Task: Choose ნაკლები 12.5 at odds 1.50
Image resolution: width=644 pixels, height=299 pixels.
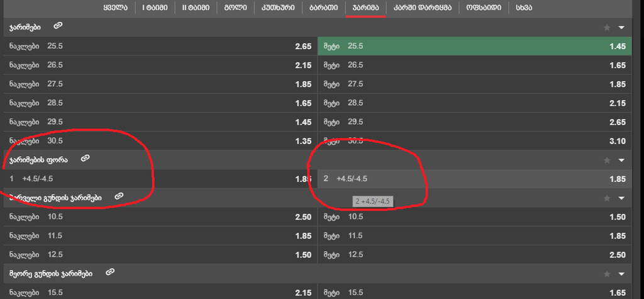Action: click(160, 254)
